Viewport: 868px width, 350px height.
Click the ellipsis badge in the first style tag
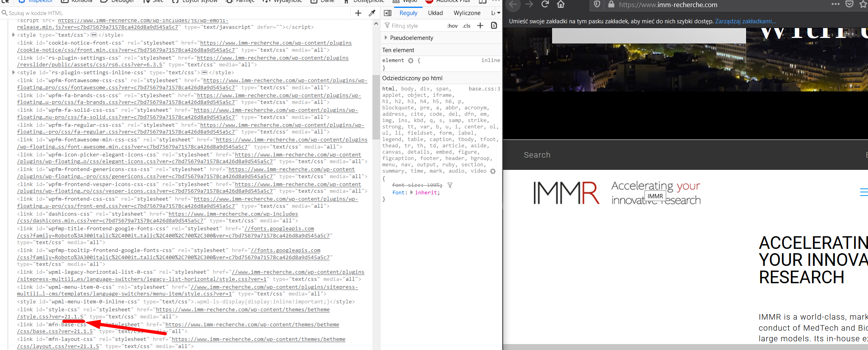(94, 35)
